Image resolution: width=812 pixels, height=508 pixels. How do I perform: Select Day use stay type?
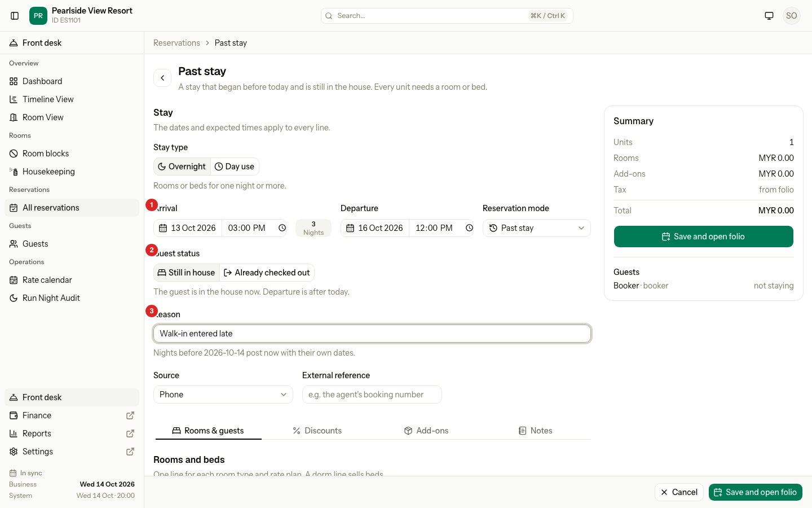(235, 167)
